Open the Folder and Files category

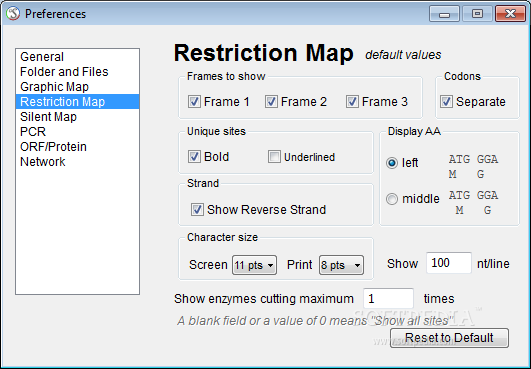pyautogui.click(x=77, y=72)
